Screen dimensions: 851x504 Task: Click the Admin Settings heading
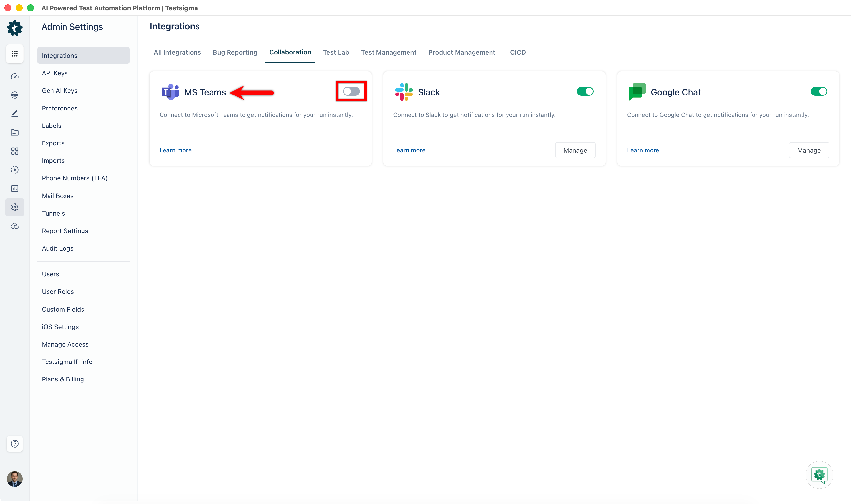(72, 27)
